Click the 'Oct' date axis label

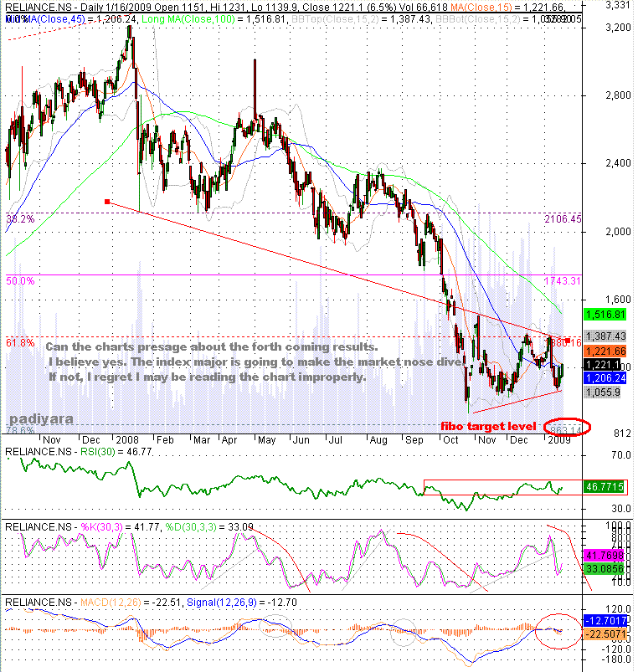[x=450, y=440]
